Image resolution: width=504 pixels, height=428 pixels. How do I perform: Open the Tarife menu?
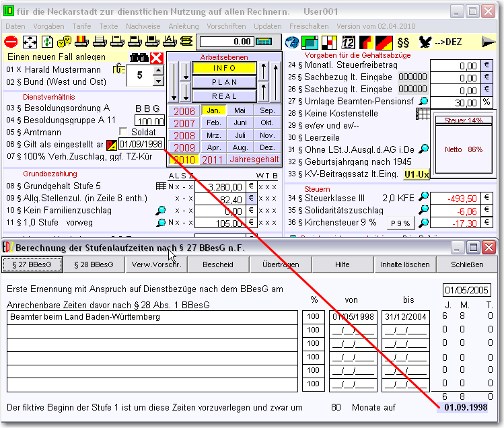click(x=81, y=26)
